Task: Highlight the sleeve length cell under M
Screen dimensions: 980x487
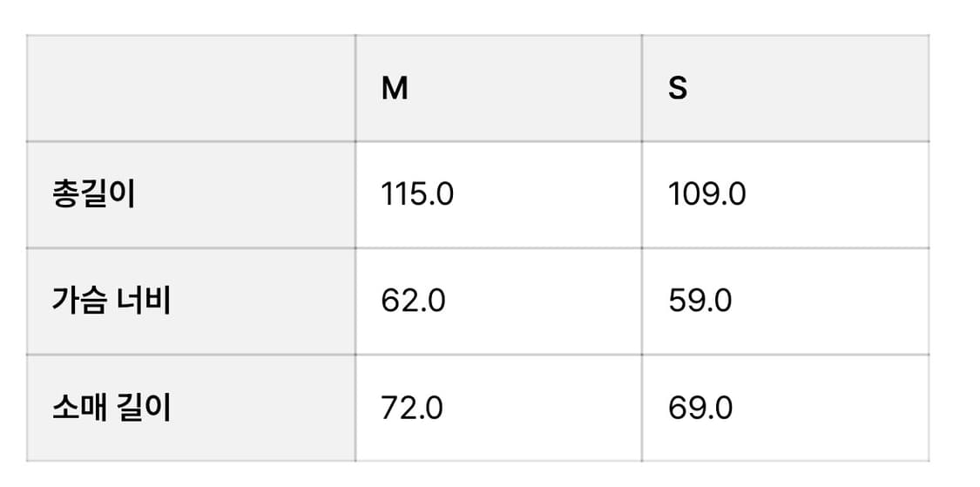Action: 498,408
